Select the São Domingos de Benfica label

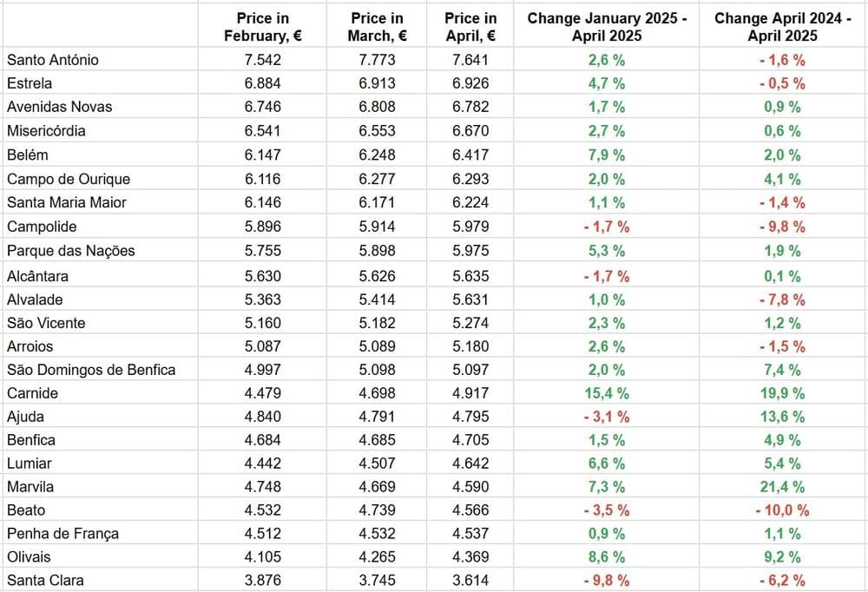(x=91, y=370)
